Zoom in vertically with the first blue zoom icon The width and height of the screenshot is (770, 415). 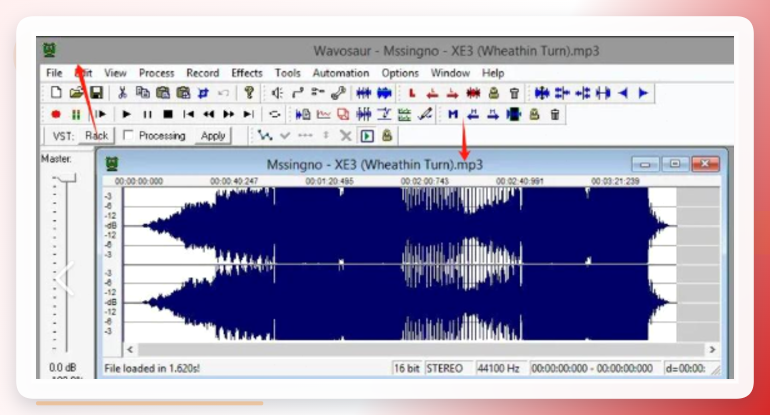point(542,93)
